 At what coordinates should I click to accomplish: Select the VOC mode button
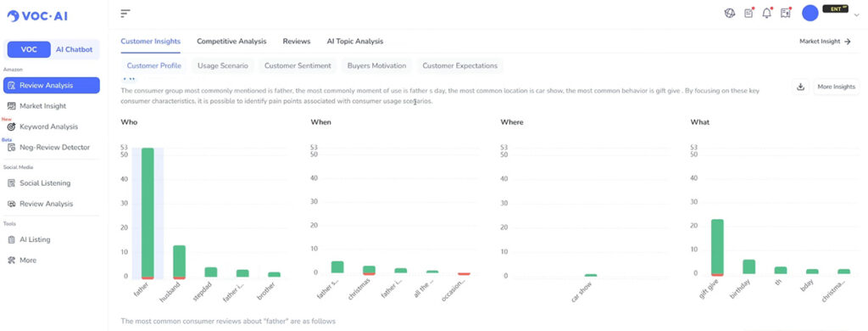pyautogui.click(x=29, y=49)
